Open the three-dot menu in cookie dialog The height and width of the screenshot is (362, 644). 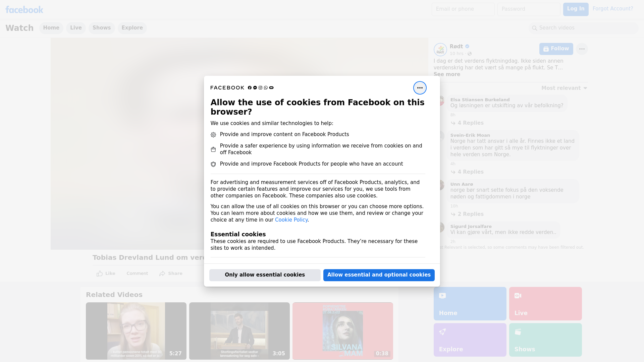click(420, 88)
